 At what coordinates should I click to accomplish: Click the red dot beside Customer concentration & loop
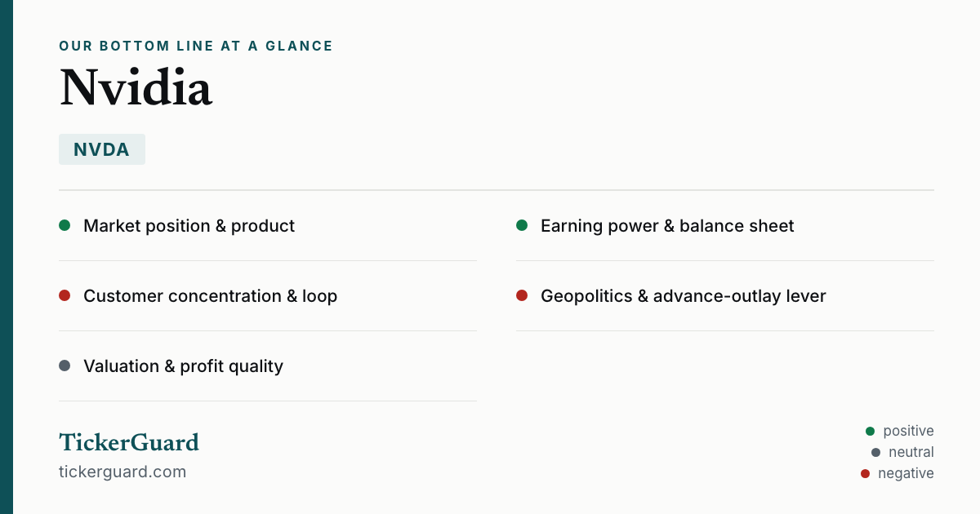(65, 295)
